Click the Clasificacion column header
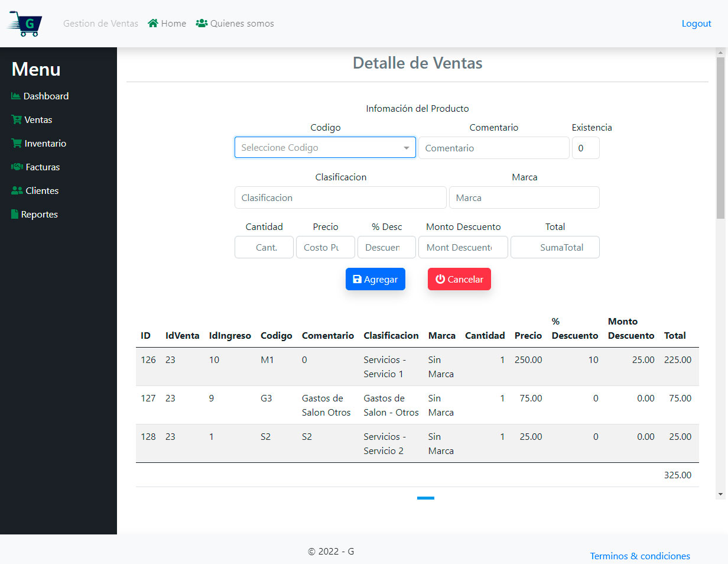This screenshot has height=564, width=728. (x=391, y=335)
